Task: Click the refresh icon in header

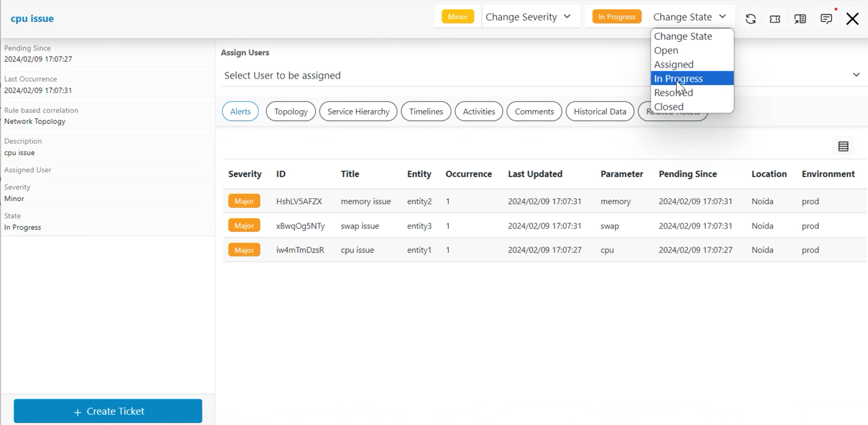Action: (x=750, y=19)
